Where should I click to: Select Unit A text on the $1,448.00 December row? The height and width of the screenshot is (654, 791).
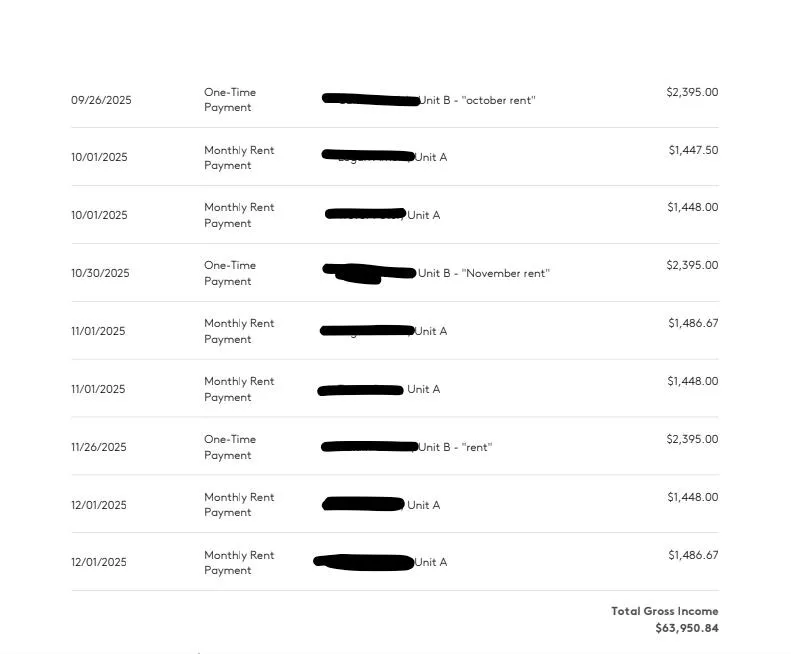(424, 505)
